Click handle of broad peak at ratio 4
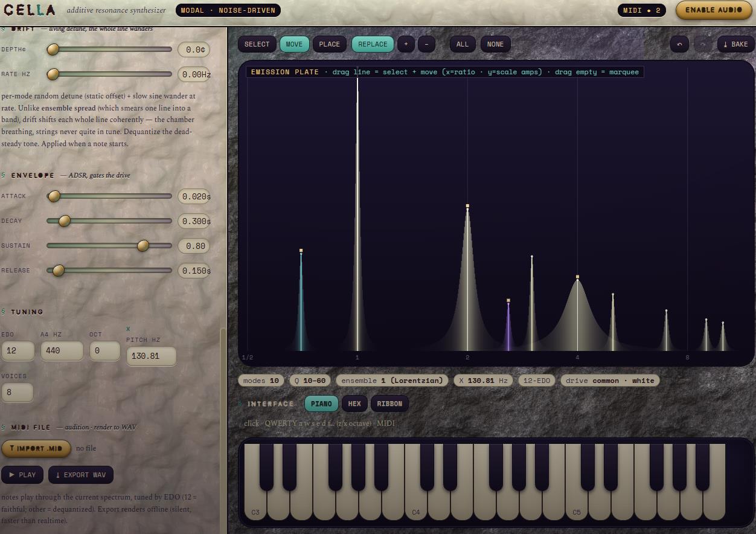 click(x=577, y=277)
